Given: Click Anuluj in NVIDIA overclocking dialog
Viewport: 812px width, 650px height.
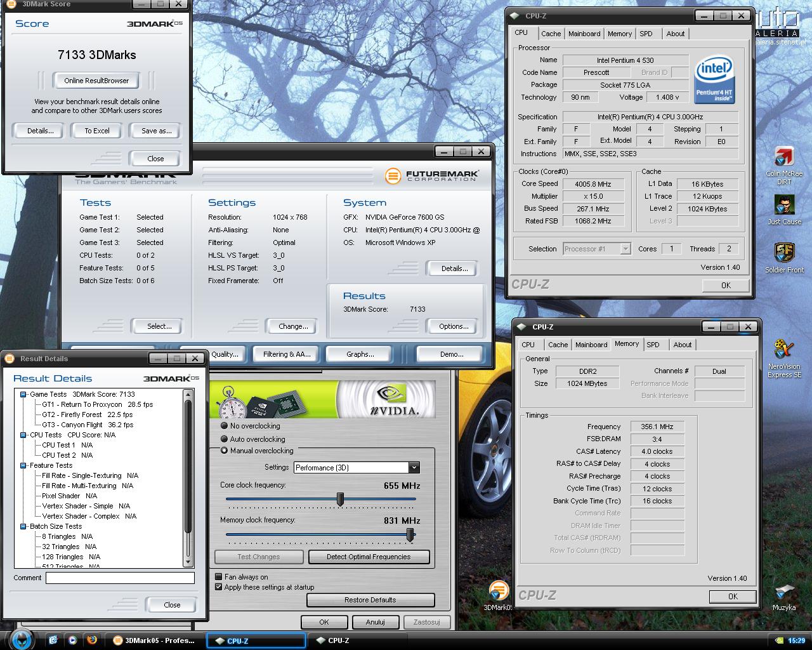Looking at the screenshot, I should tap(375, 622).
